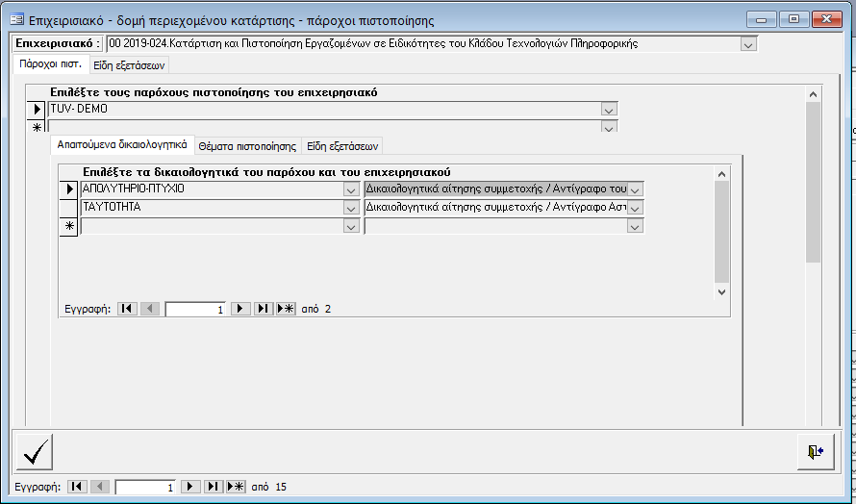Screen dimensions: 856x504
Task: Click the checkmark confirm button
Action: click(x=35, y=452)
